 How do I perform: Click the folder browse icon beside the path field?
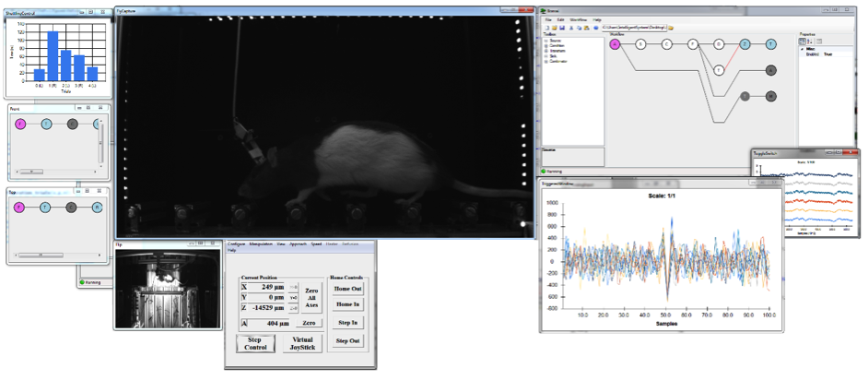click(670, 29)
